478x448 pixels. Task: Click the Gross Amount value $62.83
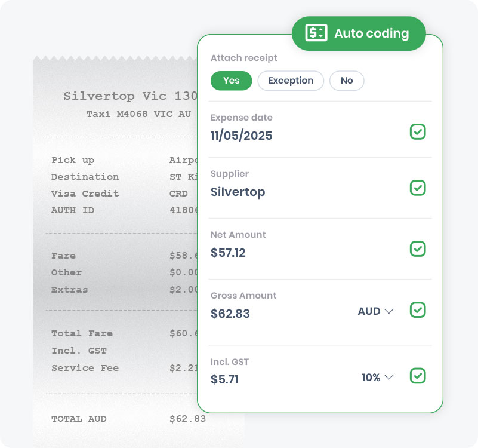230,314
